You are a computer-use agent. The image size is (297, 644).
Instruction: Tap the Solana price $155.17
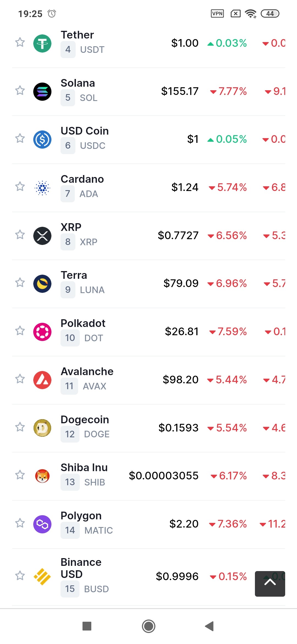180,91
